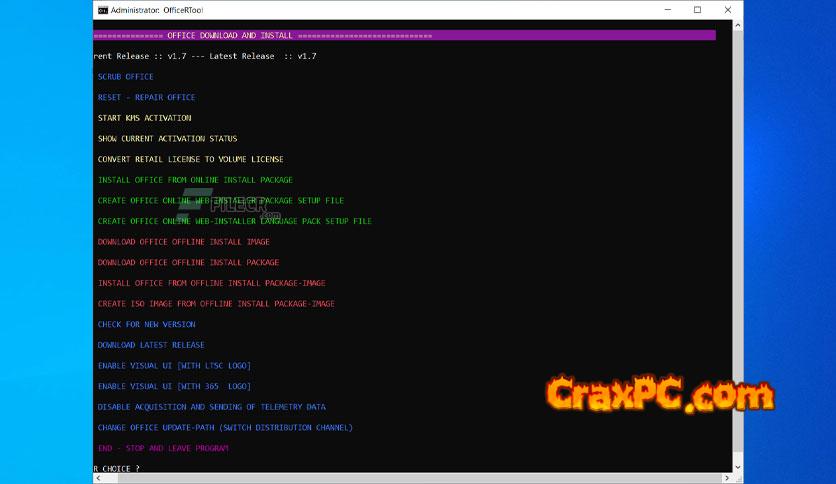This screenshot has height=484, width=836.
Task: Click the vertical scrollbar down arrow
Action: tap(737, 466)
